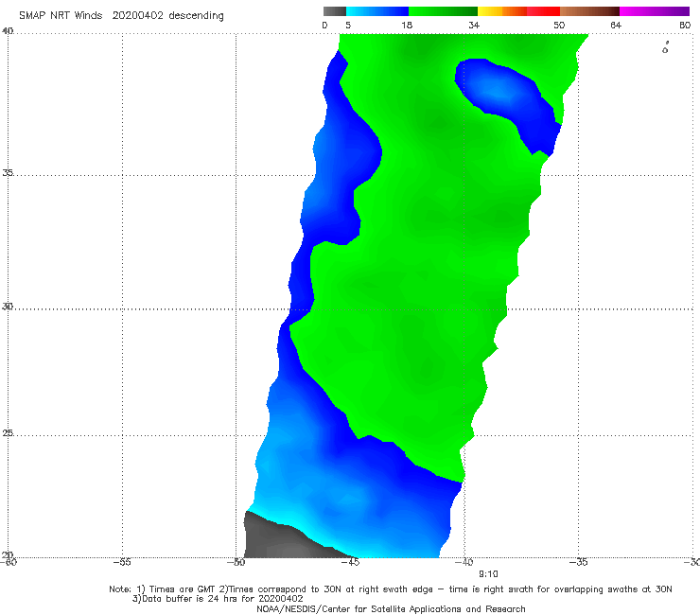This screenshot has width=700, height=615.
Task: Click the longitude axis label "-40"
Action: (464, 562)
